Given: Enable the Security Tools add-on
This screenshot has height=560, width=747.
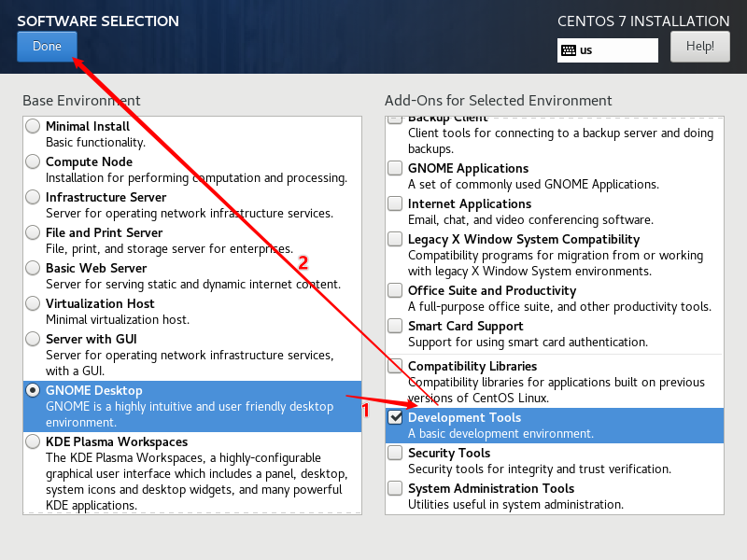Looking at the screenshot, I should (395, 453).
